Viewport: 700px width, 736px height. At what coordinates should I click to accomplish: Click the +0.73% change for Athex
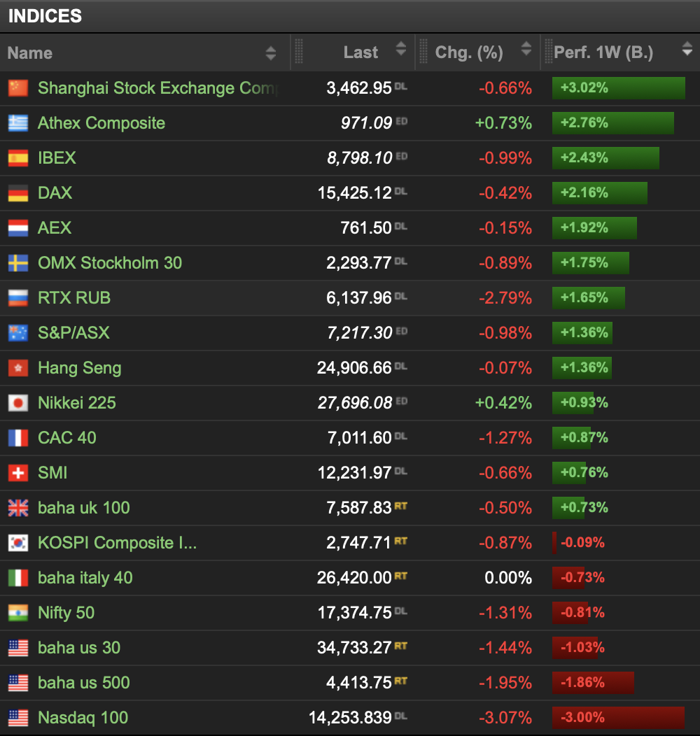[503, 123]
